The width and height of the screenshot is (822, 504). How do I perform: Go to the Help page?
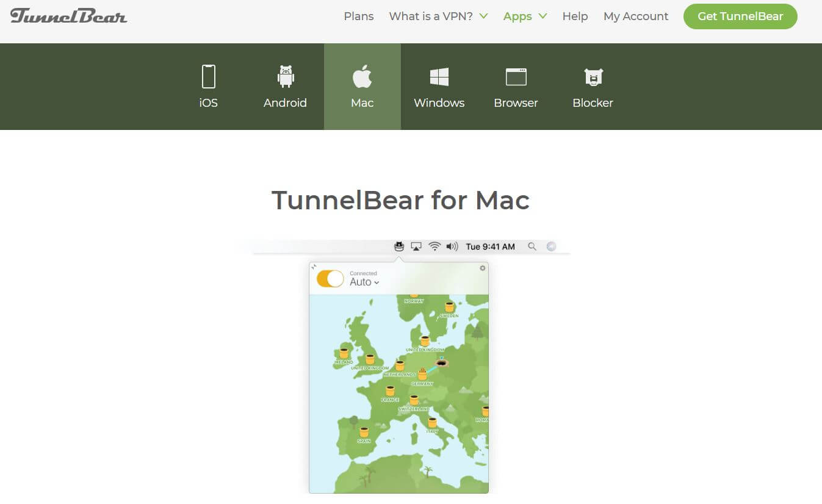575,16
